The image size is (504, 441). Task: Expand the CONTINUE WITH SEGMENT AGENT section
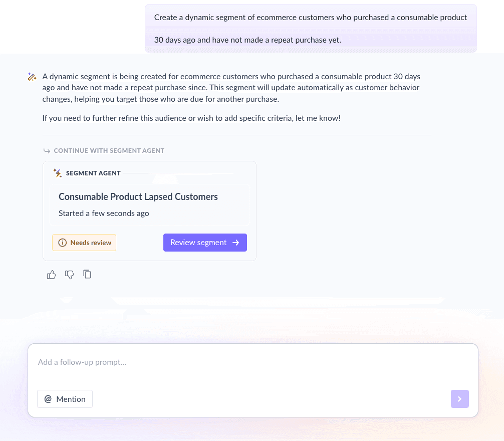pos(109,150)
